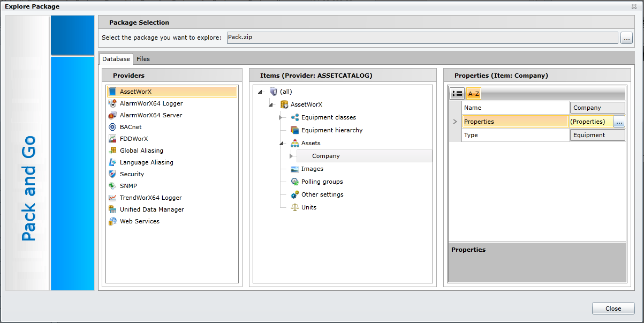The height and width of the screenshot is (323, 644).
Task: Expand the Company tree node
Action: [x=291, y=156]
